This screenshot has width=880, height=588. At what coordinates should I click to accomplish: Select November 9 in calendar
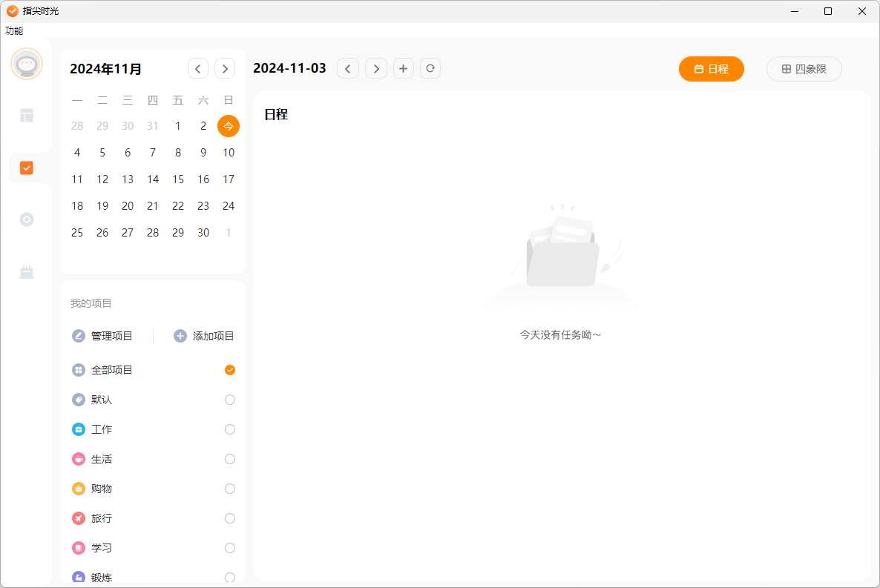click(203, 153)
